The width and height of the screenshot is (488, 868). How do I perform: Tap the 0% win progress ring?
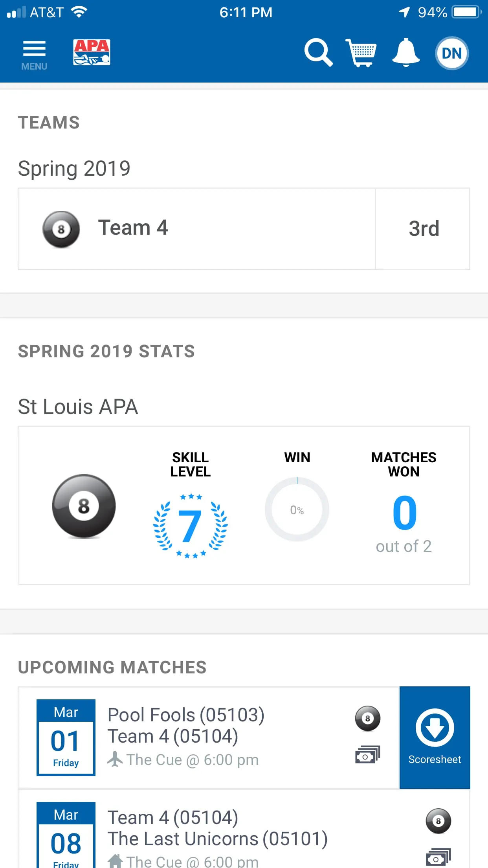pyautogui.click(x=297, y=509)
